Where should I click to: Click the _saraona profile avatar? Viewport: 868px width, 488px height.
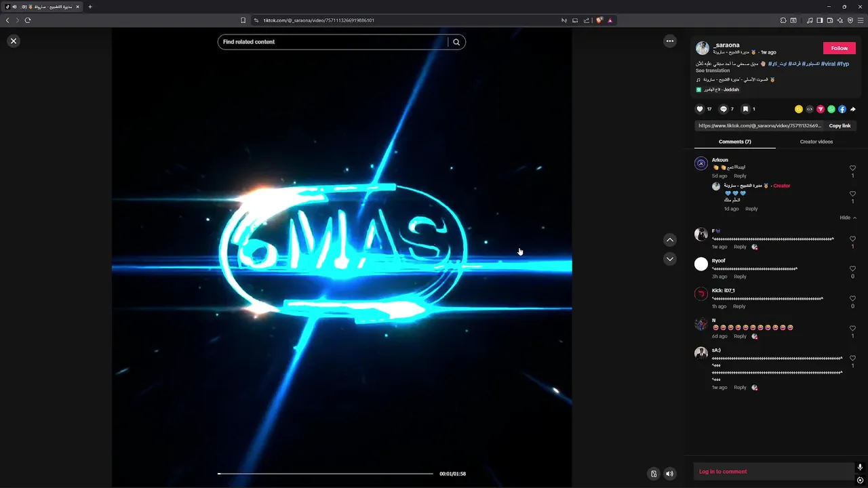tap(703, 48)
